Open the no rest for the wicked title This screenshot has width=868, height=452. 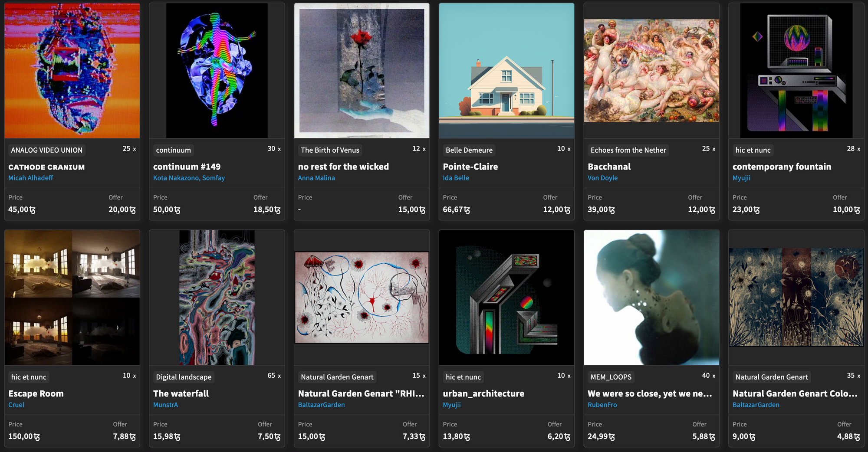[x=343, y=167]
